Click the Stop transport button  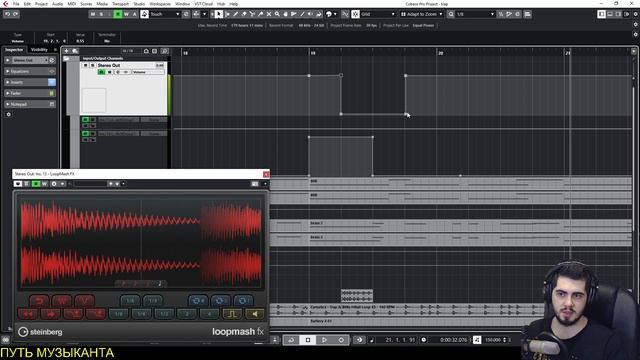click(308, 340)
